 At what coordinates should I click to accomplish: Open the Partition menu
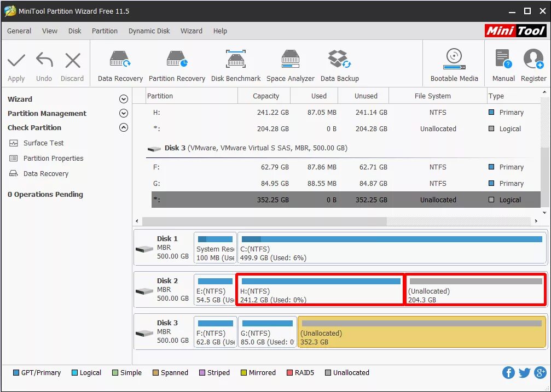105,31
